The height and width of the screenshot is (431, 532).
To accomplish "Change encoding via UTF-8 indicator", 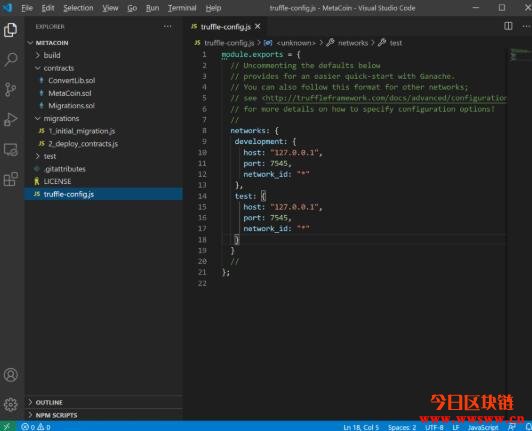I will tap(434, 427).
